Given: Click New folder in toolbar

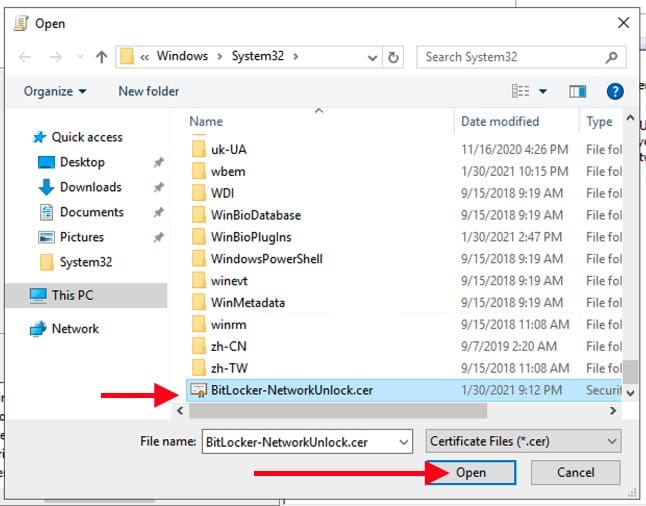Looking at the screenshot, I should (148, 91).
